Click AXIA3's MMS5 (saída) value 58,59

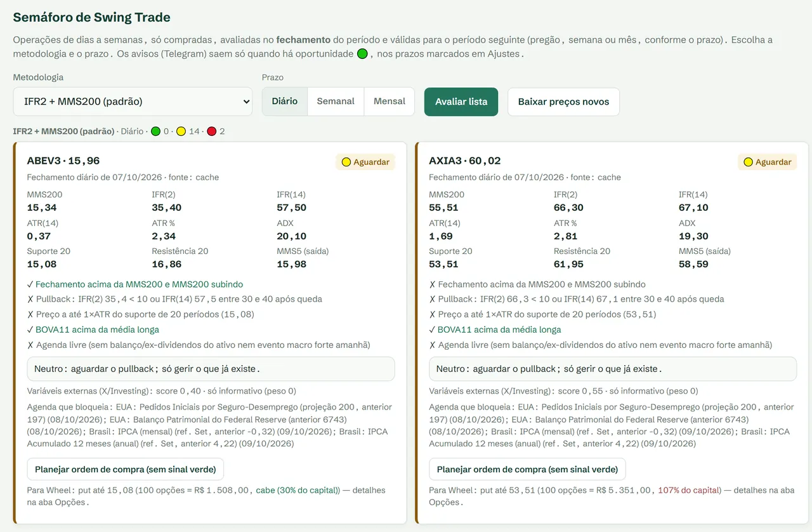click(x=693, y=264)
